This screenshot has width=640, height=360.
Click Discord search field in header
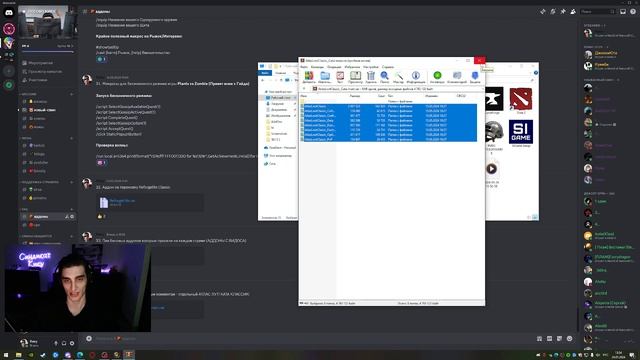[597, 11]
